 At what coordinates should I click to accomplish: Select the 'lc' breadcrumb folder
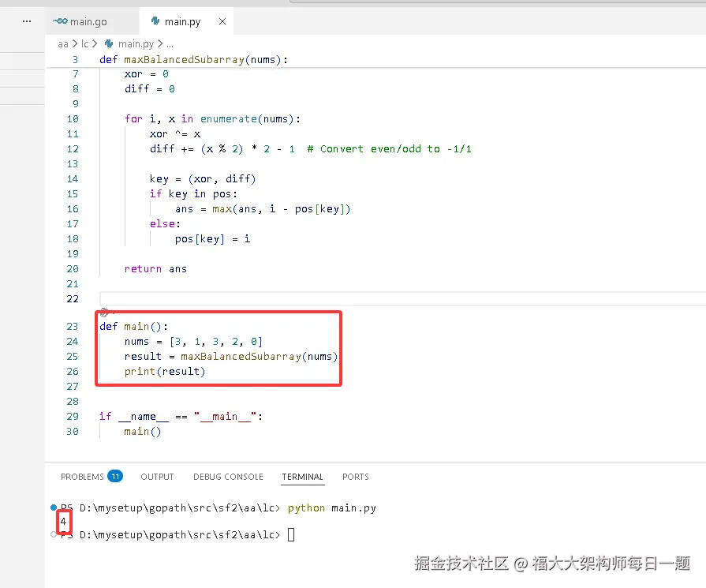(x=84, y=43)
